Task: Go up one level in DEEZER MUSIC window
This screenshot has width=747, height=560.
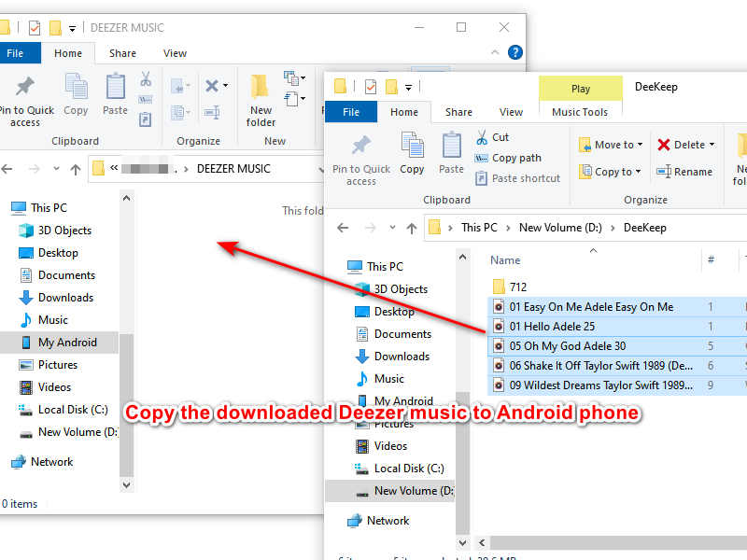Action: 76,169
